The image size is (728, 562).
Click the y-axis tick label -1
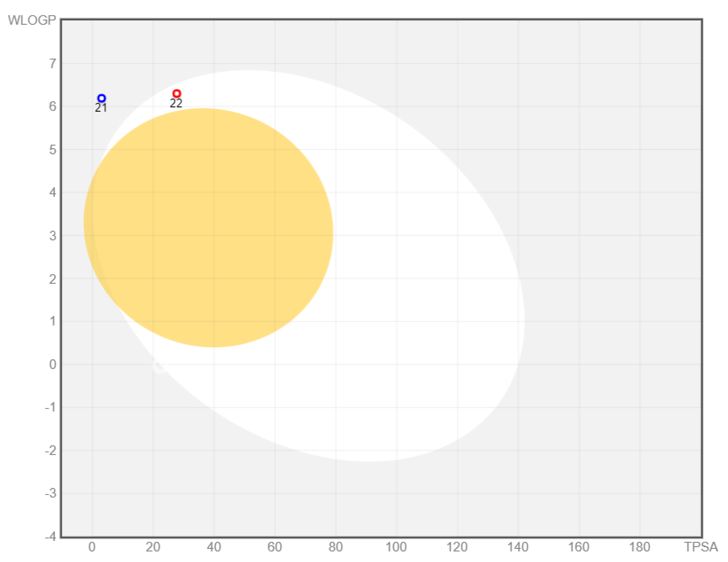coord(51,407)
